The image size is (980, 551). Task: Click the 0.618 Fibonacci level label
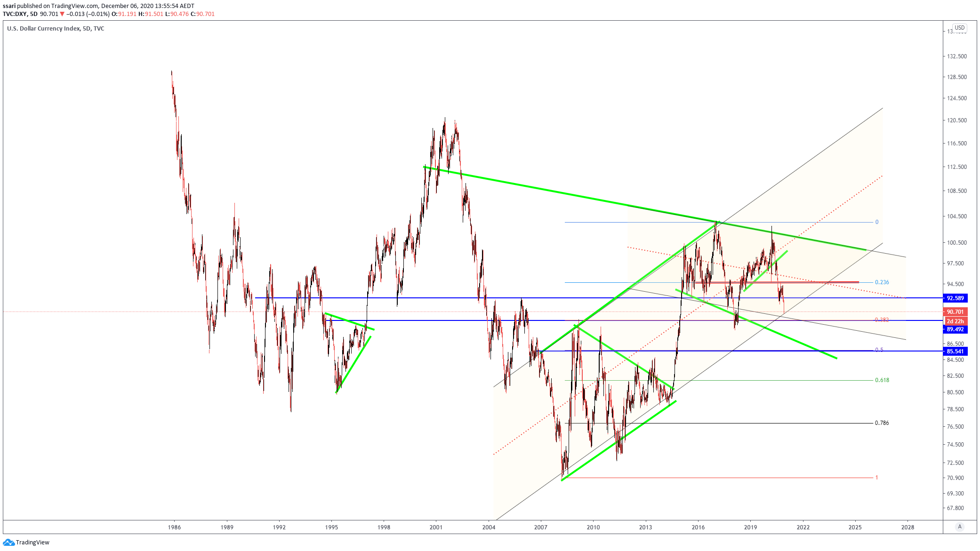[882, 380]
